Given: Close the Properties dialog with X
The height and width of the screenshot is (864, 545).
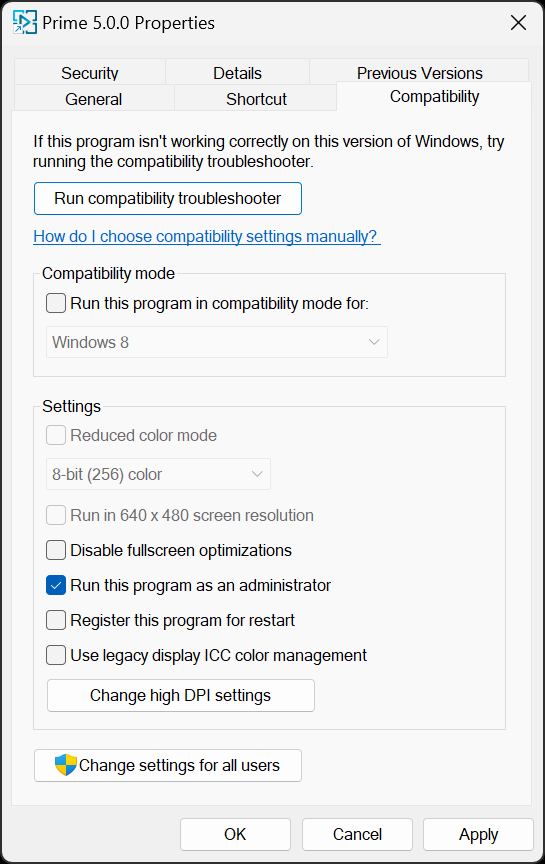Looking at the screenshot, I should coord(518,23).
